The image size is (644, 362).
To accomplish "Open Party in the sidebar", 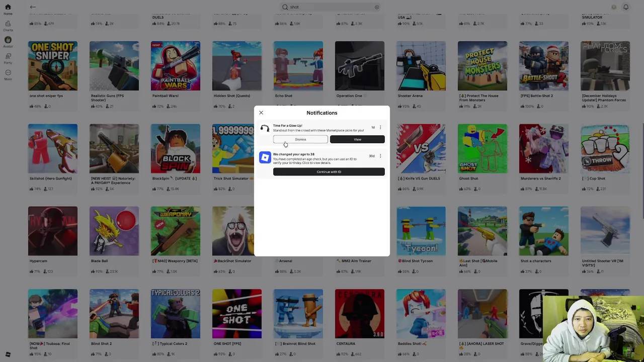I will click(x=8, y=58).
